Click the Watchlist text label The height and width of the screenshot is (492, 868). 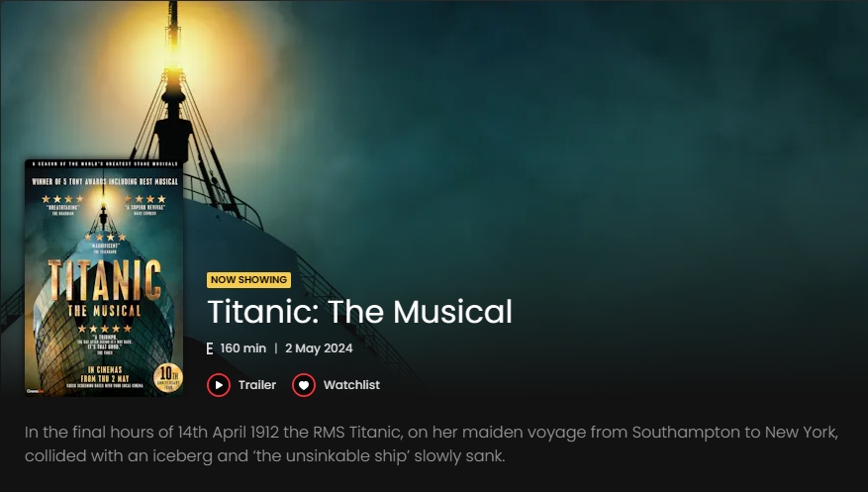[x=351, y=385]
